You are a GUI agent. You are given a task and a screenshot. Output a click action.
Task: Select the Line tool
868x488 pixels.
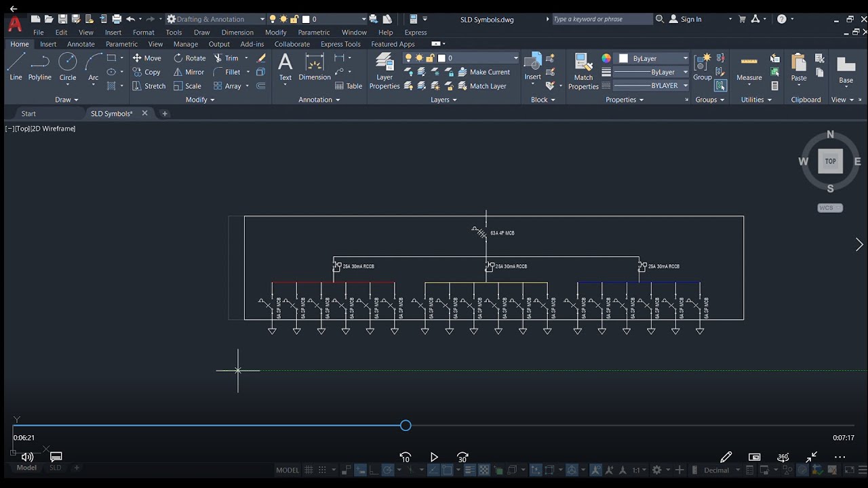tap(16, 67)
